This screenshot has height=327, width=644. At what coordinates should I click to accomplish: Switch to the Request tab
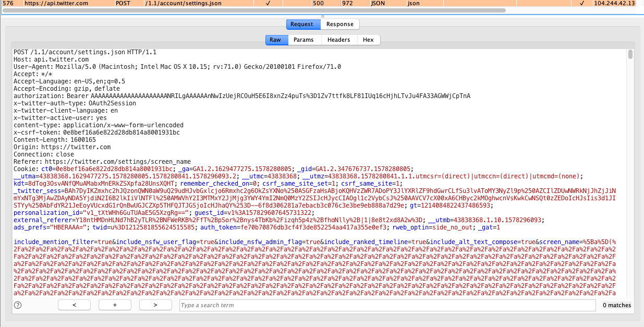point(302,24)
